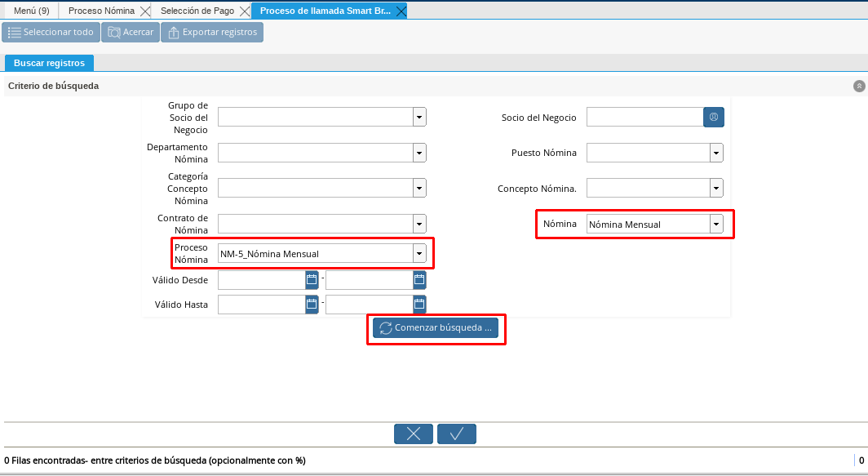Click first Válido Hasta date field
Image resolution: width=868 pixels, height=476 pixels.
[x=262, y=305]
